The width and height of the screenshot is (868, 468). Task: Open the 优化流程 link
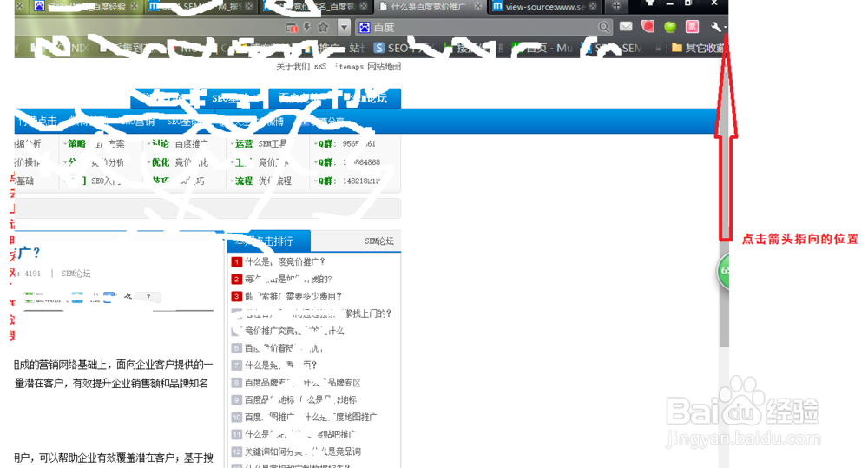pos(274,181)
